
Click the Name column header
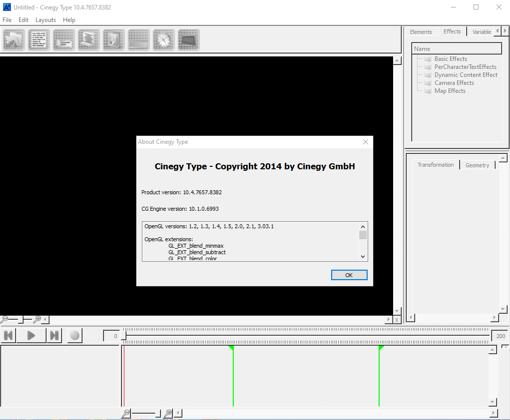point(457,49)
